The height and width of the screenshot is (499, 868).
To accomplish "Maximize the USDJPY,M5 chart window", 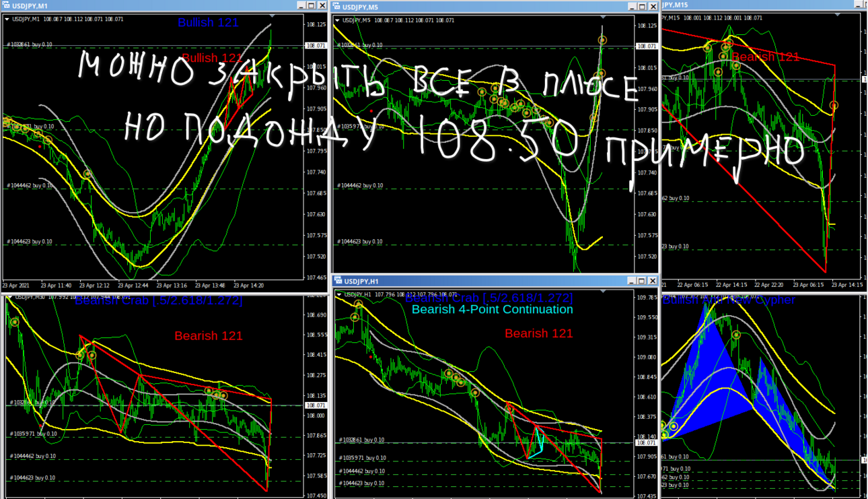I will tap(643, 7).
